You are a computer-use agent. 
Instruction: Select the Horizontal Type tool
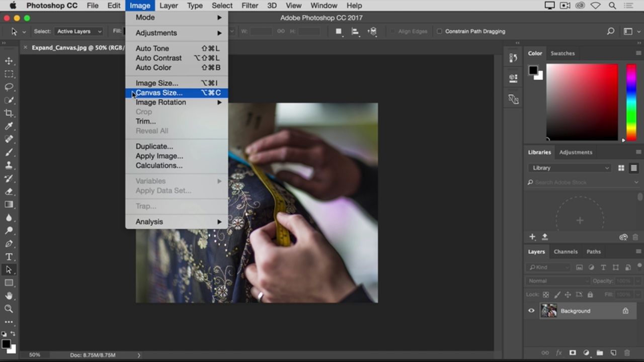click(9, 257)
